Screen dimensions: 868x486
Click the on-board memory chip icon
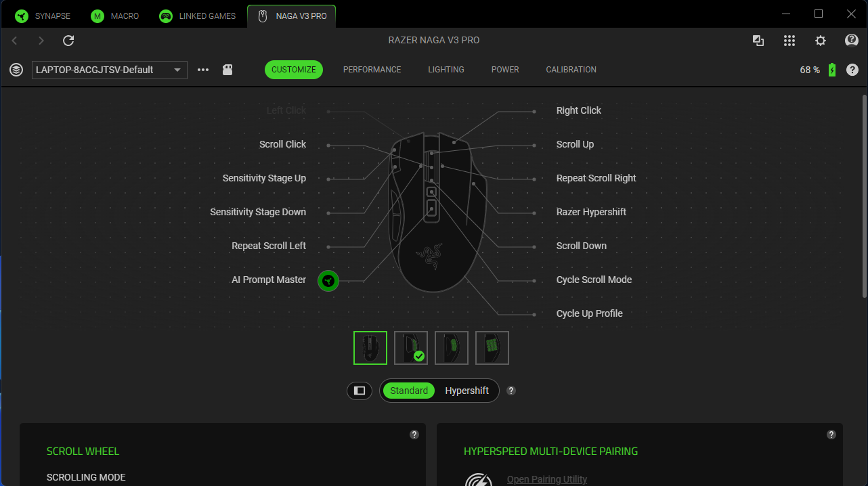[228, 70]
